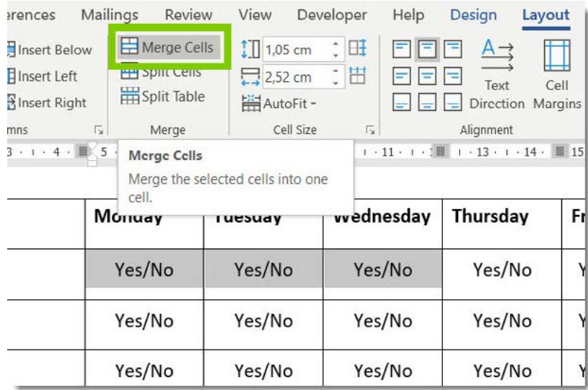The image size is (588, 390).
Task: Open the AutoFit dropdown
Action: [279, 103]
